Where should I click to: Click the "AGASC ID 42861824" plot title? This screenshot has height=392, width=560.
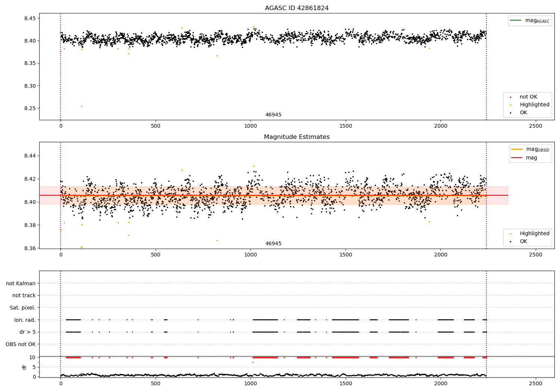(297, 8)
